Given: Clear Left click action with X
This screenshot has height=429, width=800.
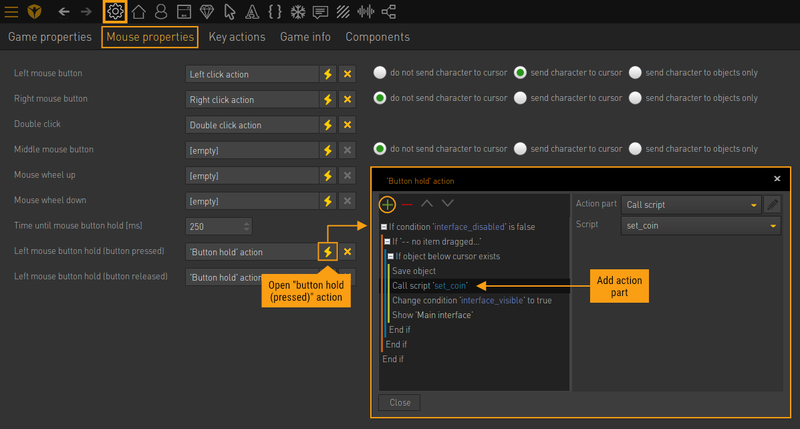Looking at the screenshot, I should [x=347, y=74].
